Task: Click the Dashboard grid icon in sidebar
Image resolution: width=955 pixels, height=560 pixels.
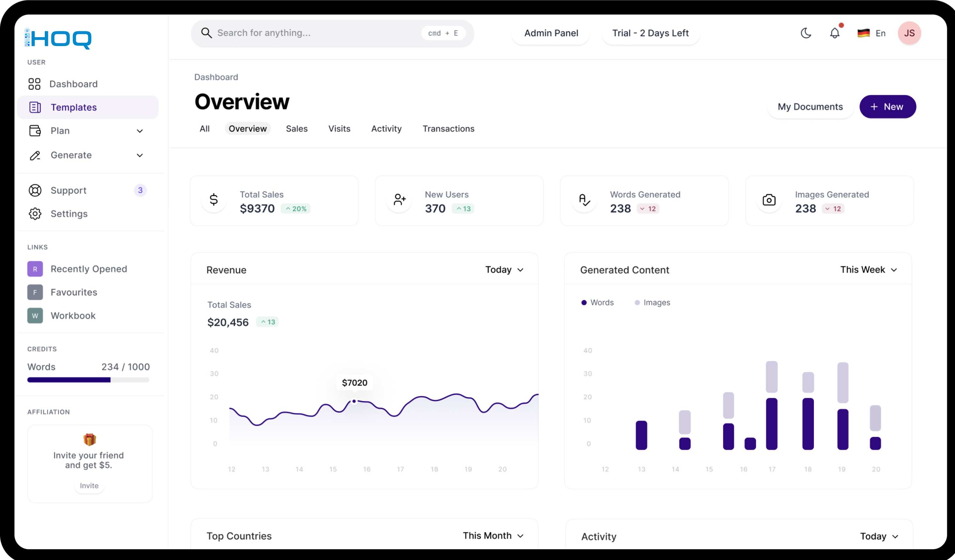Action: pos(35,84)
